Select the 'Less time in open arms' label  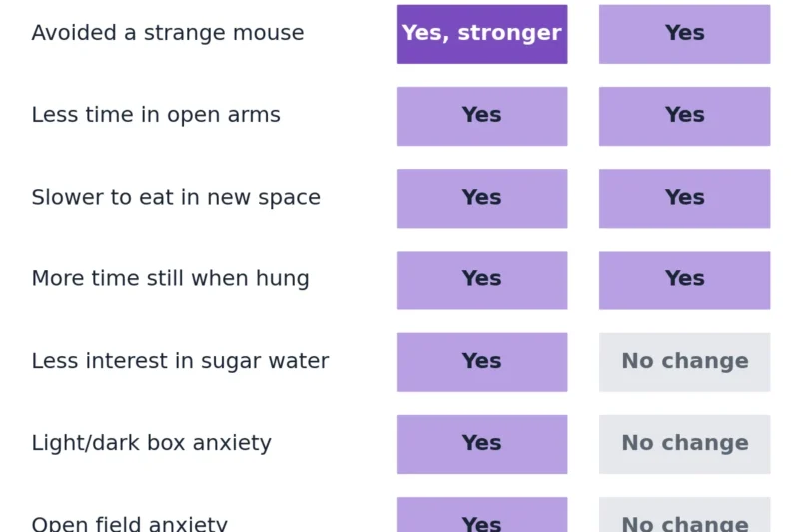click(x=156, y=115)
